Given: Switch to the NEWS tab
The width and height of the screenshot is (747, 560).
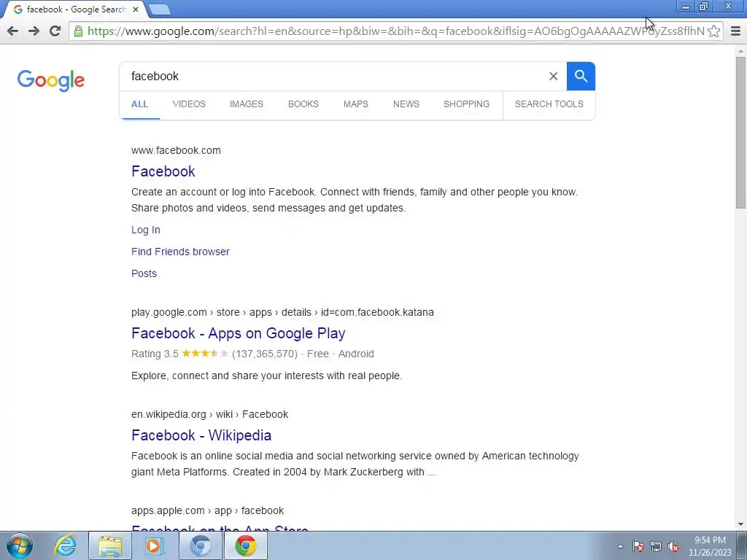Looking at the screenshot, I should click(406, 104).
